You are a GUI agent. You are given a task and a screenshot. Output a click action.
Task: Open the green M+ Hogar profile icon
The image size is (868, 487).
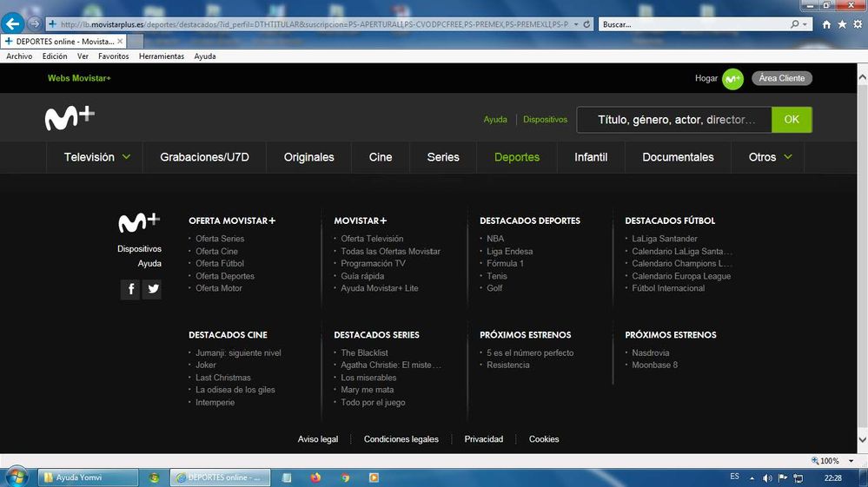[732, 78]
